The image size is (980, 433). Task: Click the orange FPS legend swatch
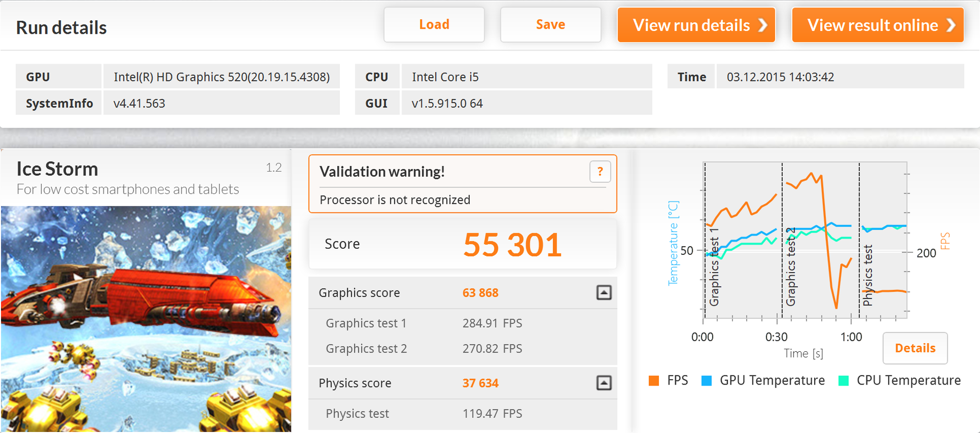[x=654, y=380]
